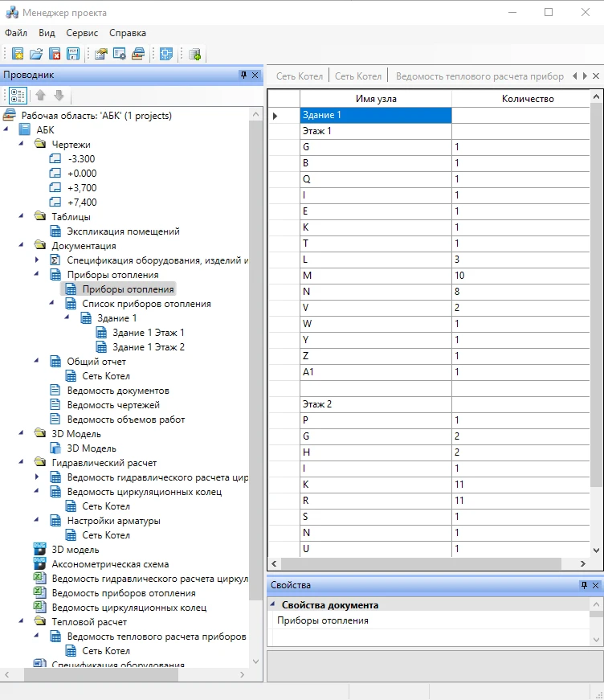Screen dimensions: 604x700
Task: Click the settings icon with the gear
Action: (120, 54)
